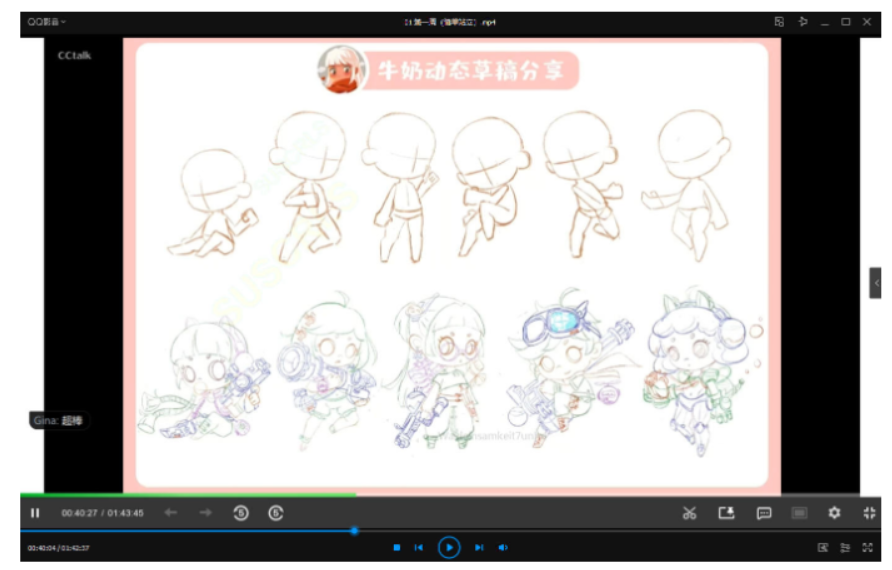Click the blue seek bar handle
This screenshot has width=892, height=570.
tap(354, 531)
